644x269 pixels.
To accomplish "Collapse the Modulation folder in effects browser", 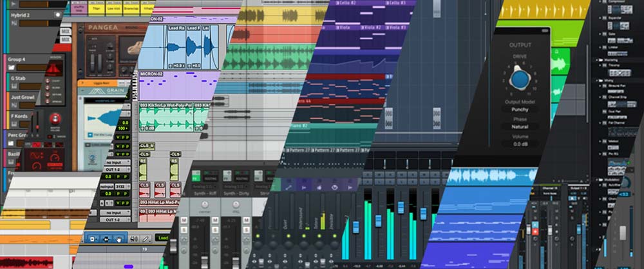I will [x=597, y=180].
